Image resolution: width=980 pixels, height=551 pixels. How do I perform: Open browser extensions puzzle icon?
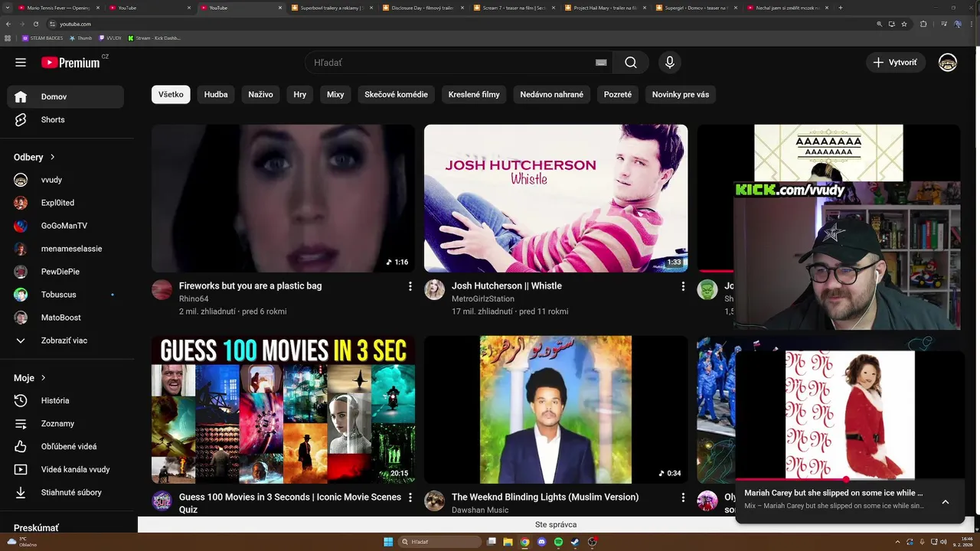pos(923,24)
